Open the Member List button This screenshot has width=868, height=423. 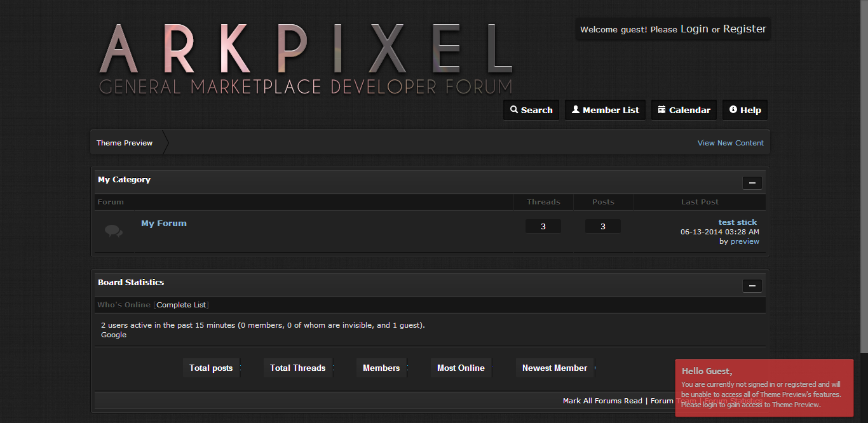tap(606, 110)
